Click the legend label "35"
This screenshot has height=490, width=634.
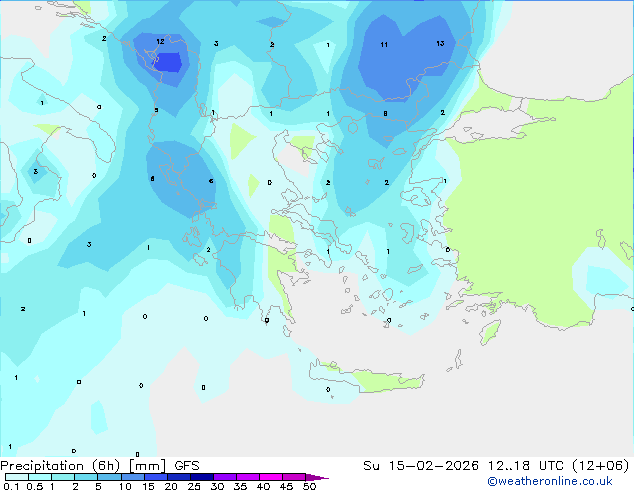pyautogui.click(x=240, y=486)
